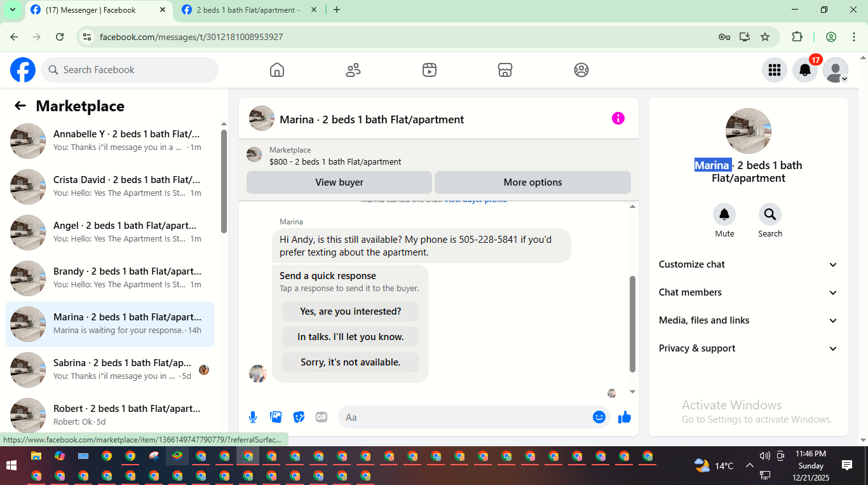Send quick response "In talks. I'll let you know."

pyautogui.click(x=350, y=337)
